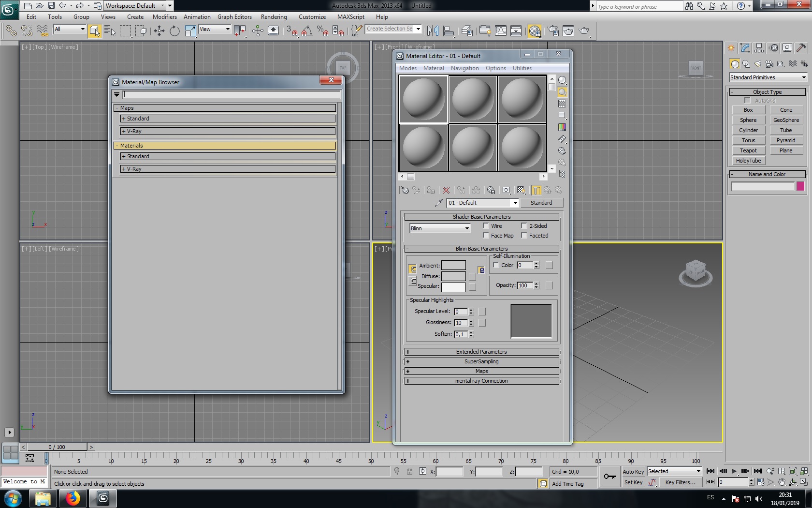Open the Curve Editor from the toolbar
Viewport: 812px width, 508px height.
(501, 31)
